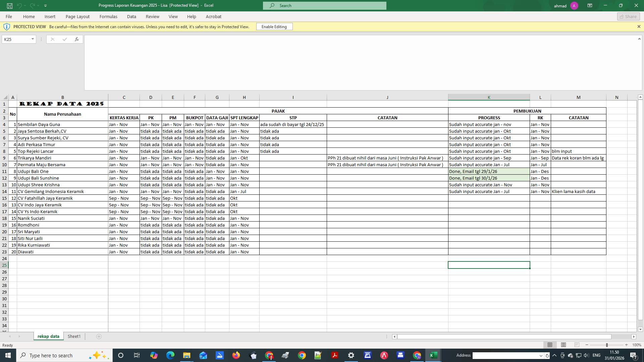The image size is (644, 362).
Task: Select Normal view icon in status bar
Action: [x=550, y=345]
